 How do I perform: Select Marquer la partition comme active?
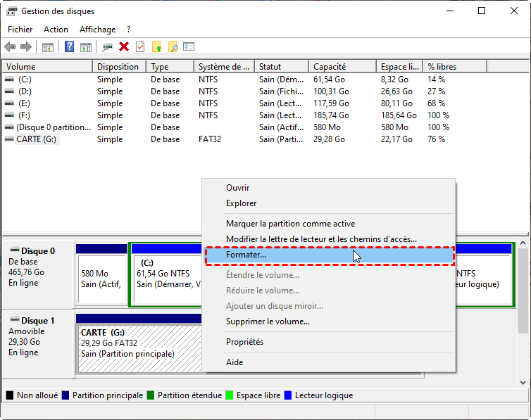tap(290, 224)
